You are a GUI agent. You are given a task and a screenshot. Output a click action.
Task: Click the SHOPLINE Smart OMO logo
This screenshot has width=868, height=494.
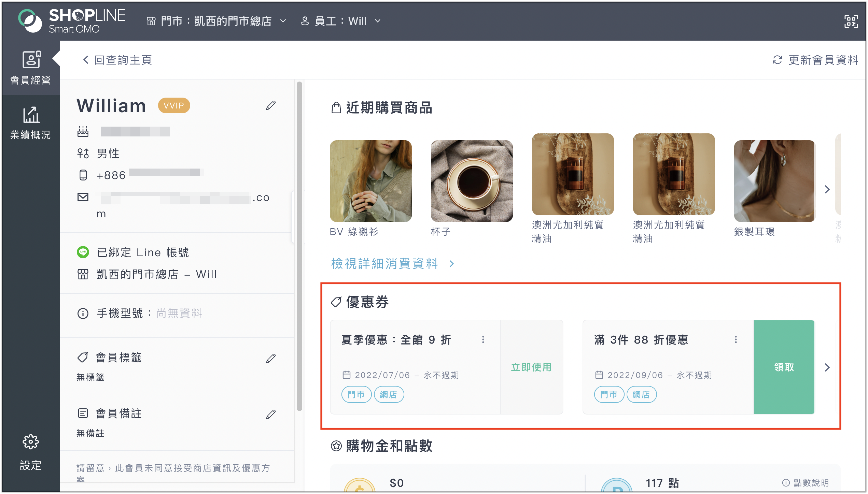(72, 21)
